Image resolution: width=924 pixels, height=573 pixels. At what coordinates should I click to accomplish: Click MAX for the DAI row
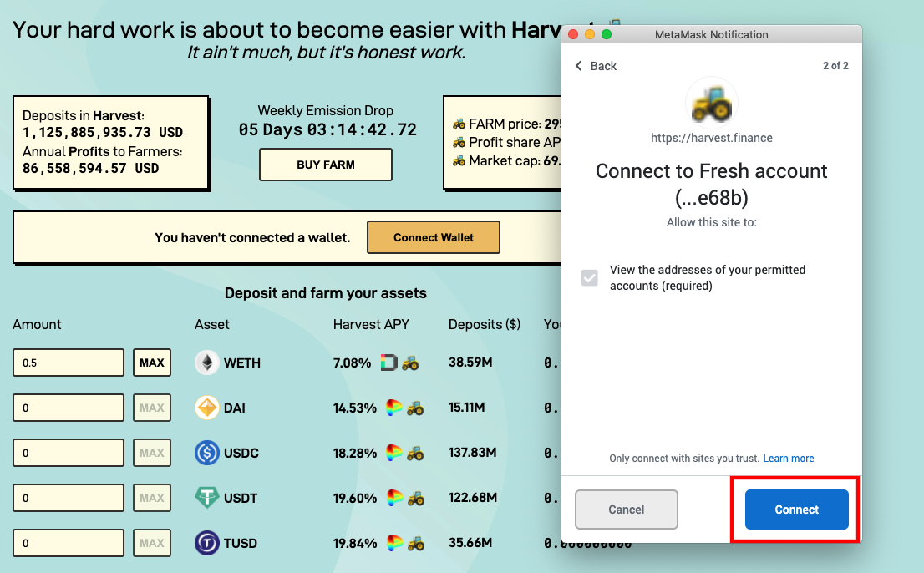[x=152, y=408]
